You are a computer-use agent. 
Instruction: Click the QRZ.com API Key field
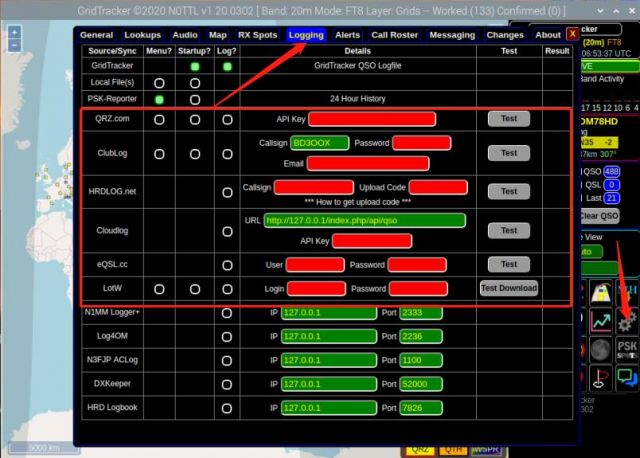[372, 119]
